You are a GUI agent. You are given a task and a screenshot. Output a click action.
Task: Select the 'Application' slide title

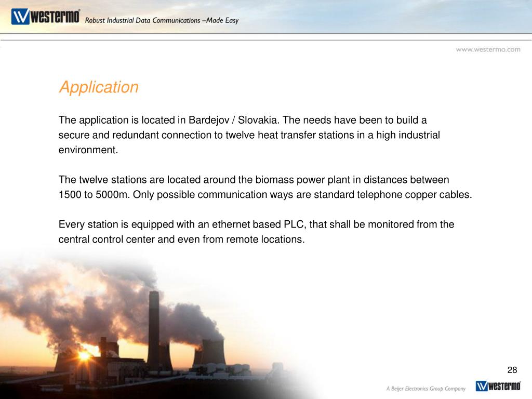point(99,87)
